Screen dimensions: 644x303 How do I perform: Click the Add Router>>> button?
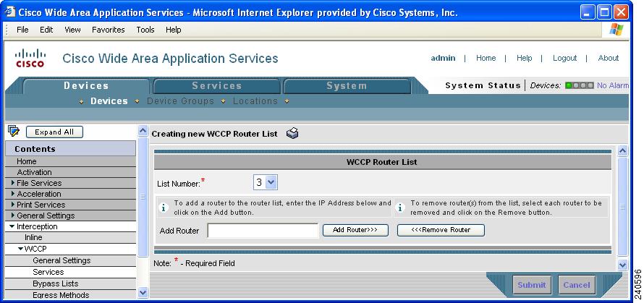355,230
